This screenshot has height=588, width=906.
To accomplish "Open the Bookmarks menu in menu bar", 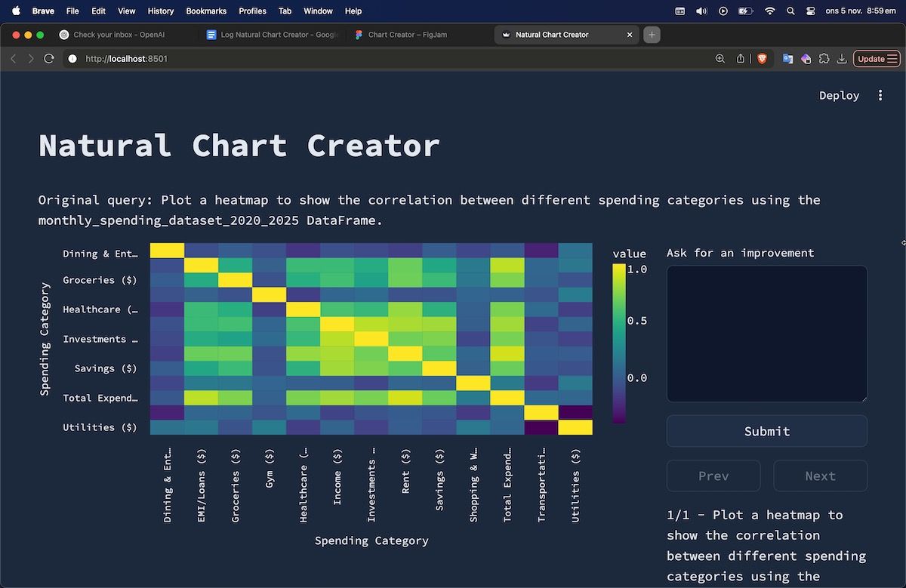I will tap(206, 11).
